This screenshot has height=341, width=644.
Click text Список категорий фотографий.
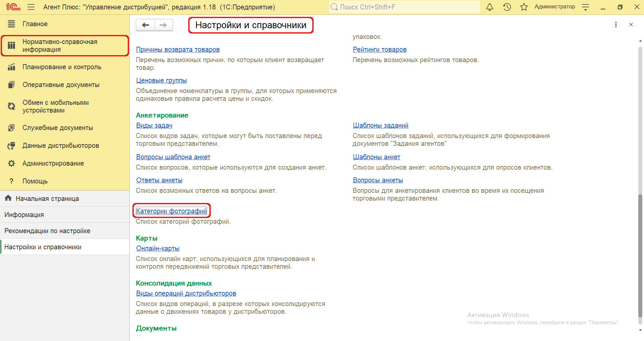pos(183,221)
